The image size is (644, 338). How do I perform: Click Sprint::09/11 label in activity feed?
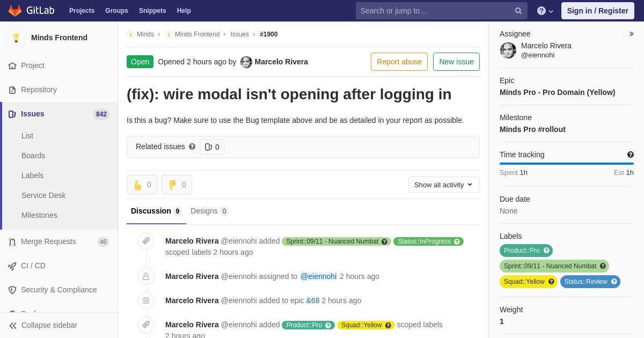tap(336, 241)
